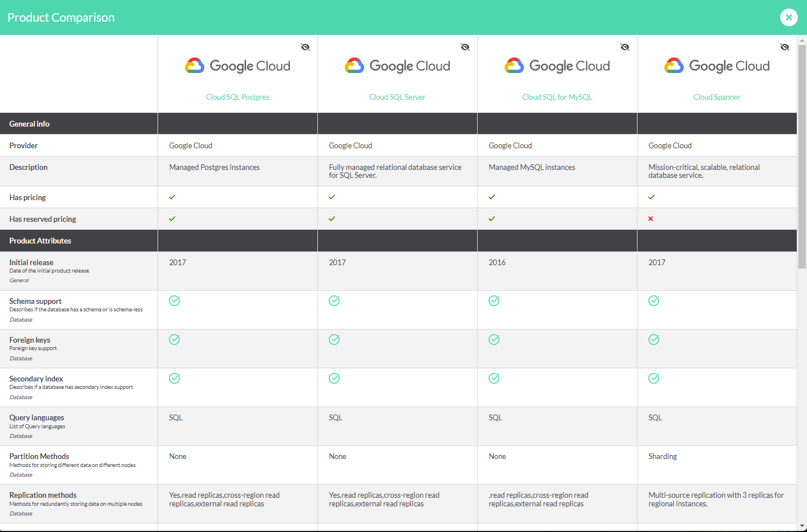Click the Description row label

[29, 167]
